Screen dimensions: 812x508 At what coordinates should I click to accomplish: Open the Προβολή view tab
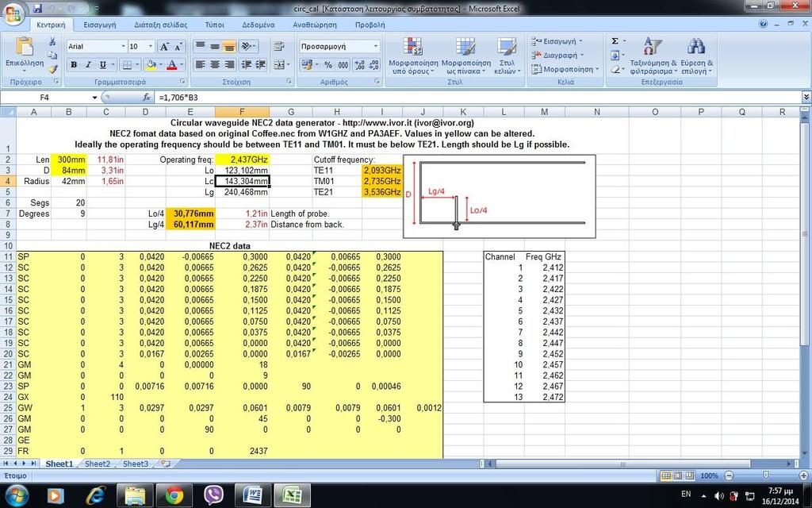click(x=370, y=25)
